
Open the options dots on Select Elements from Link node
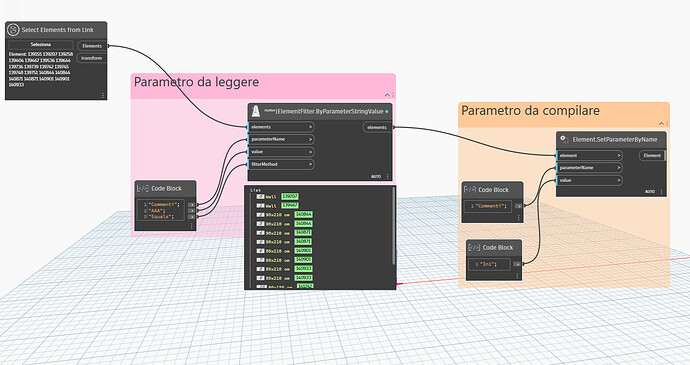point(103,95)
